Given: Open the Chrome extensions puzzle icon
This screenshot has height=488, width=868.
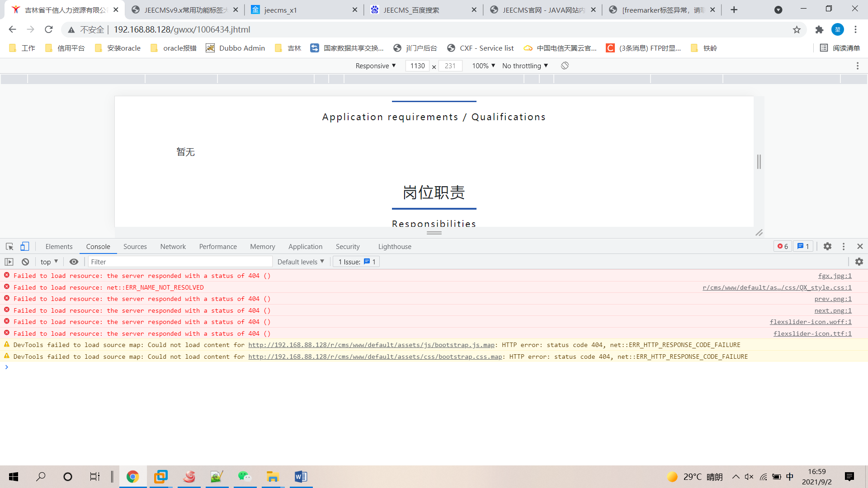Looking at the screenshot, I should pos(819,29).
